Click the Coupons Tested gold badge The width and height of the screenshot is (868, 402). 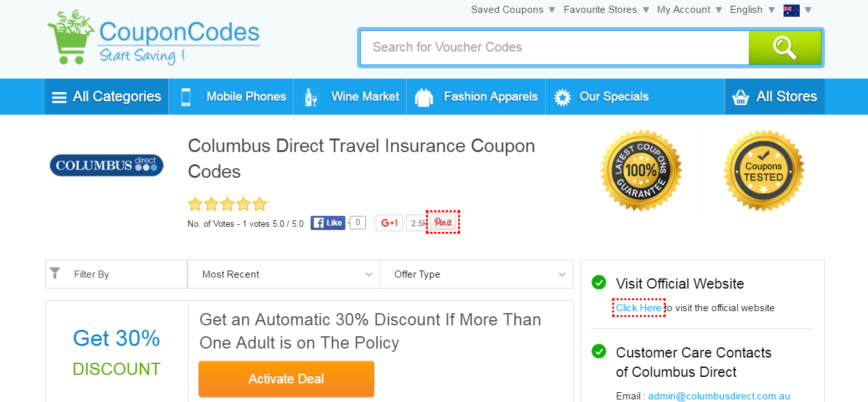click(764, 170)
